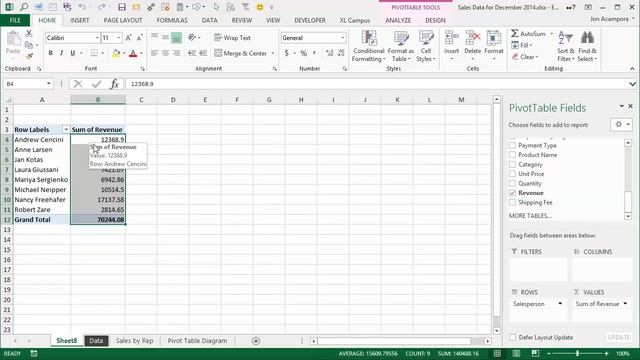Screen dimensions: 640x360
Task: Check the Quantity field checkbox
Action: pyautogui.click(x=513, y=183)
